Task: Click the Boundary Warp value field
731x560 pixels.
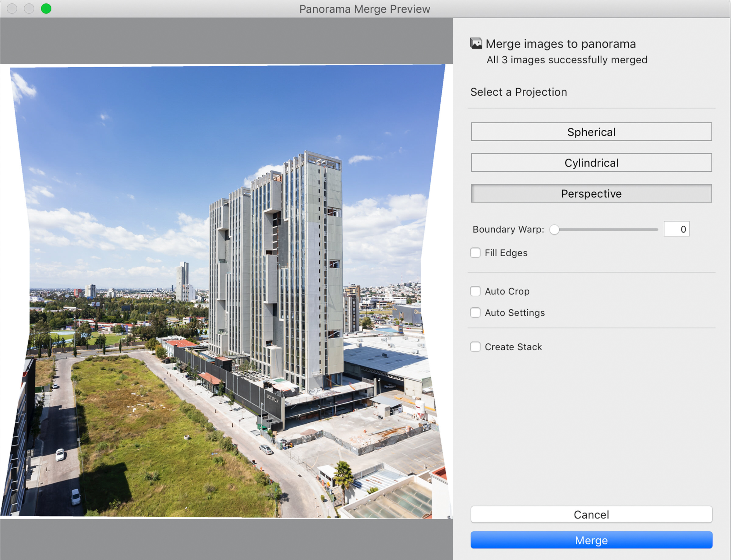Action: 677,229
